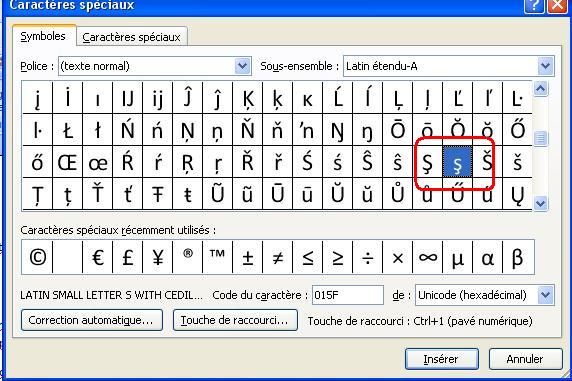The image size is (572, 381).
Task: Open the Unicode (hexadécimal) dropdown
Action: point(545,295)
